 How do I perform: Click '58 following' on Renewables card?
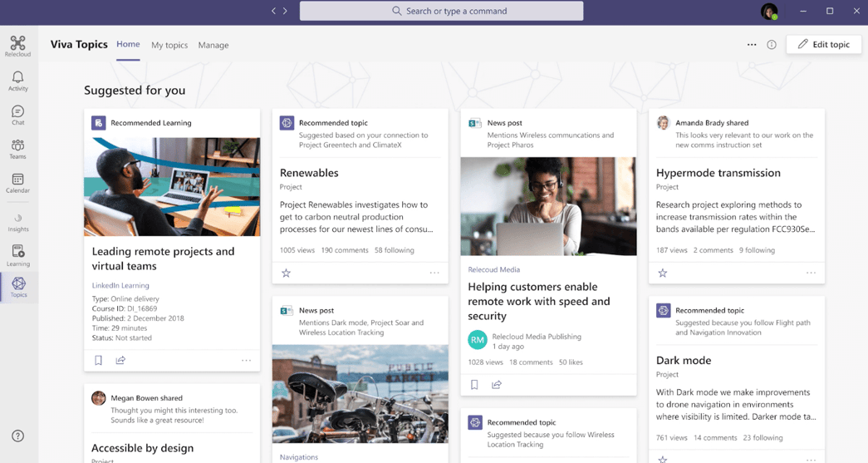(395, 250)
